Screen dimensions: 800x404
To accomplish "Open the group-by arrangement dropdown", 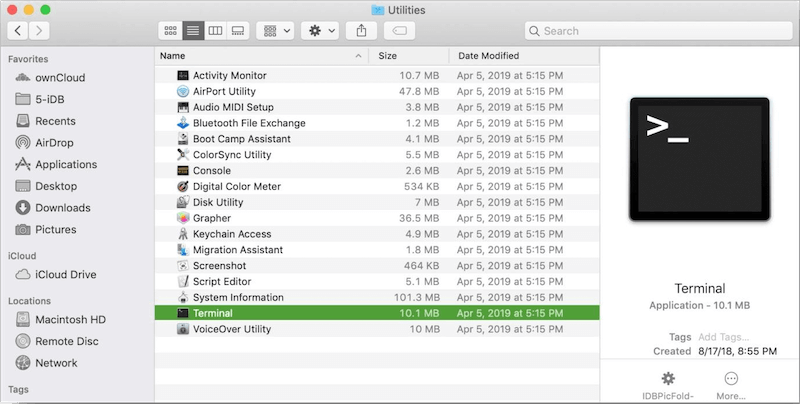I will 274,31.
